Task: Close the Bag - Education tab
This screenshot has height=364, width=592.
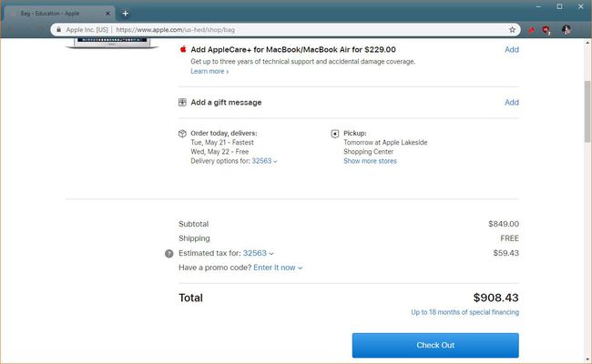Action: pyautogui.click(x=107, y=14)
